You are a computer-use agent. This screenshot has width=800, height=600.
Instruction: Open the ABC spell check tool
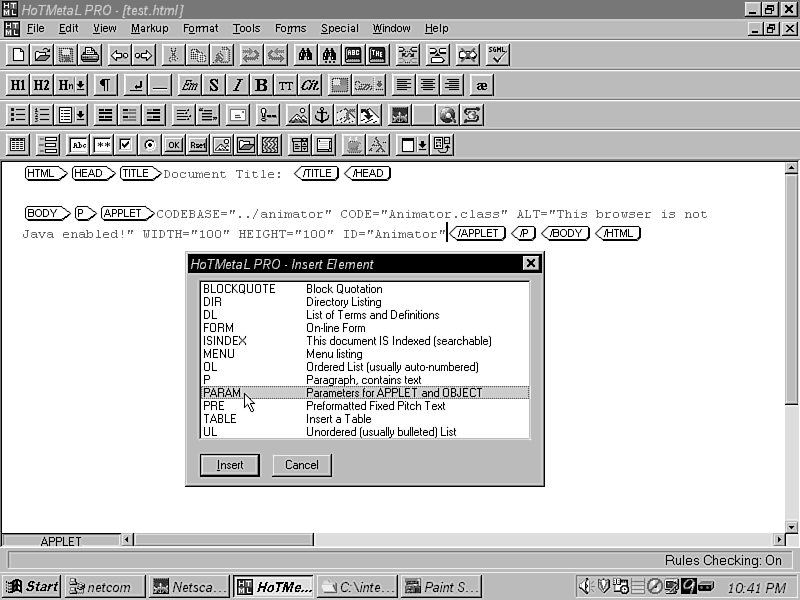[353, 55]
